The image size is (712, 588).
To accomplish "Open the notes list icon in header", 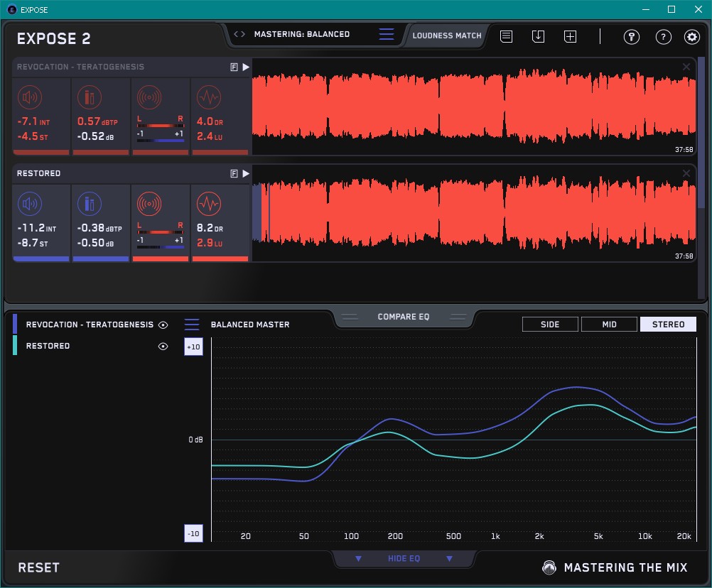I will 506,36.
